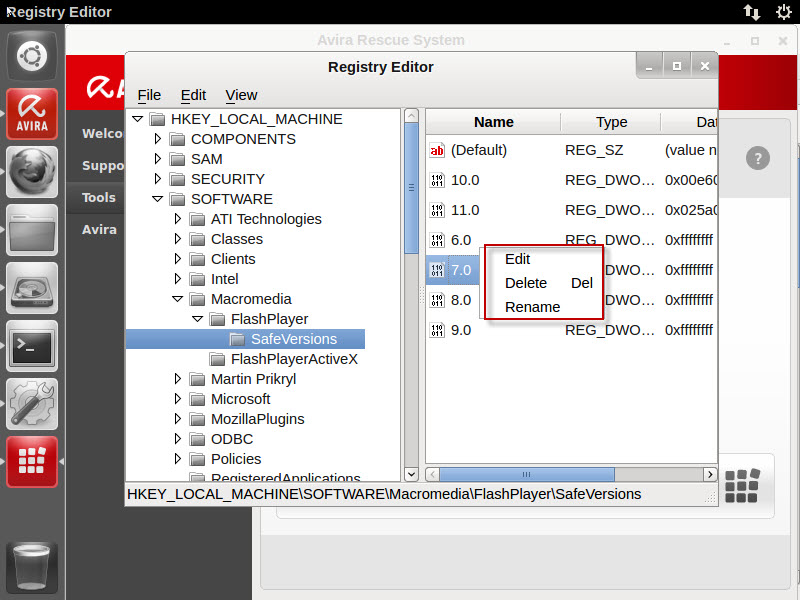
Task: Click the SafeVersions folder icon
Action: tap(237, 339)
